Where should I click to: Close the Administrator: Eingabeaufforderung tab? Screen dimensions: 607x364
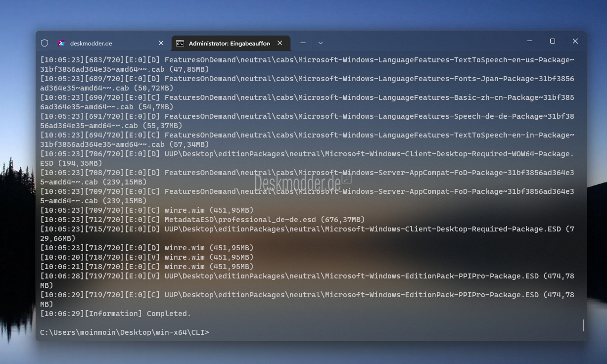280,43
